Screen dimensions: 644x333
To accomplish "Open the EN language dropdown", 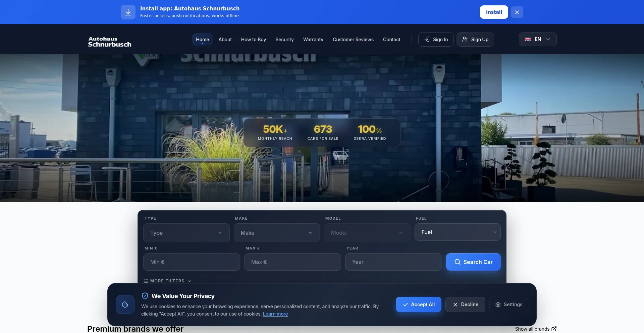I will 538,39.
